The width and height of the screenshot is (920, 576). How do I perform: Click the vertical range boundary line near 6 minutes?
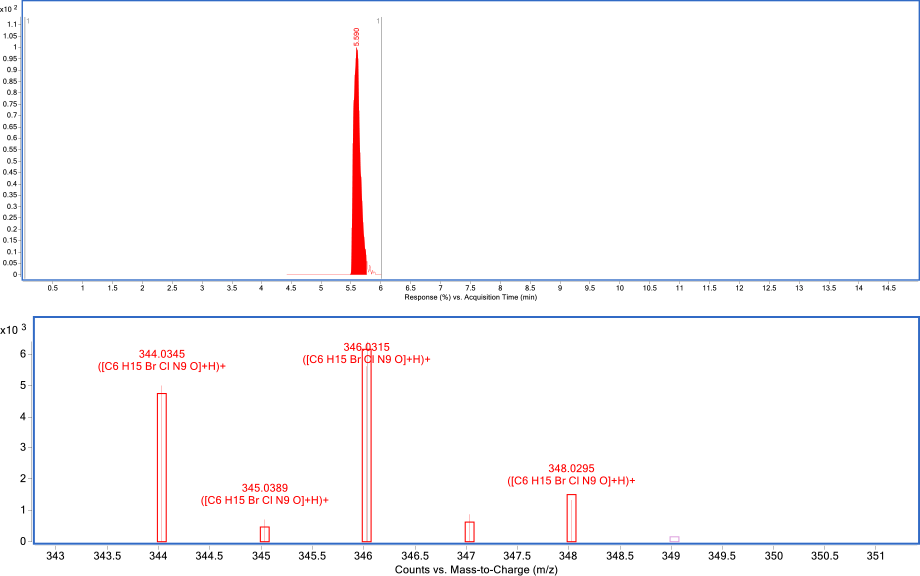tap(382, 150)
